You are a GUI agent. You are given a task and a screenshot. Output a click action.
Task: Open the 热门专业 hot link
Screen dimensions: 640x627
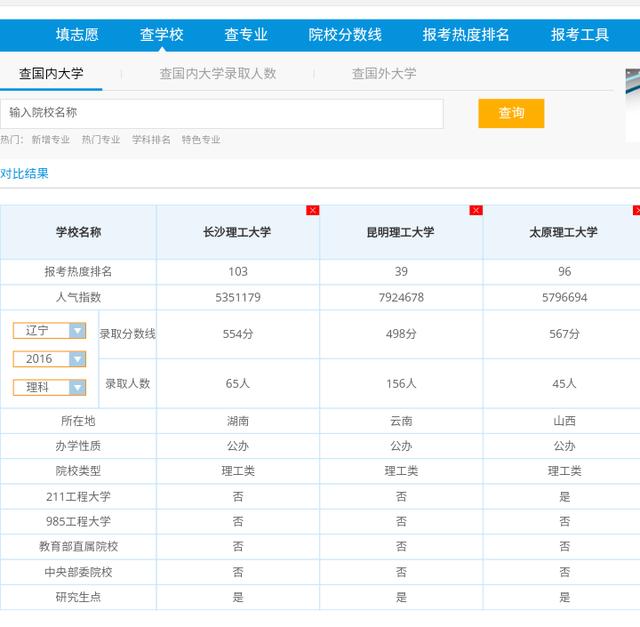[101, 140]
